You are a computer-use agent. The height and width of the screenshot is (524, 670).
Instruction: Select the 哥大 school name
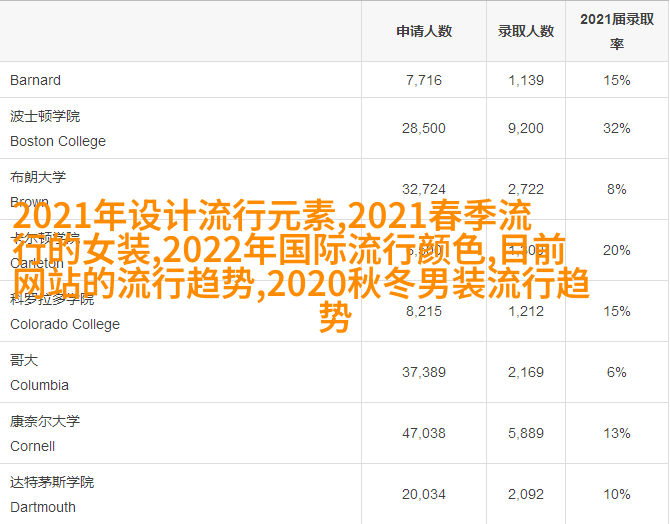coord(24,360)
